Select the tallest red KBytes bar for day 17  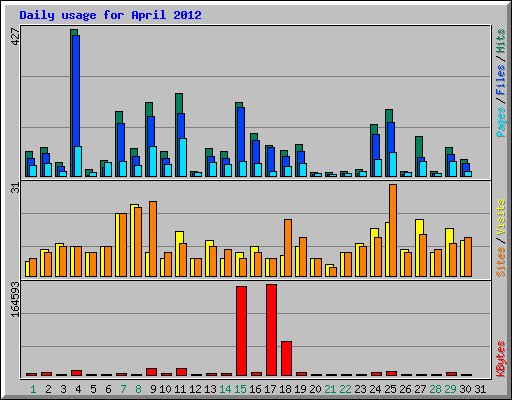tap(271, 330)
